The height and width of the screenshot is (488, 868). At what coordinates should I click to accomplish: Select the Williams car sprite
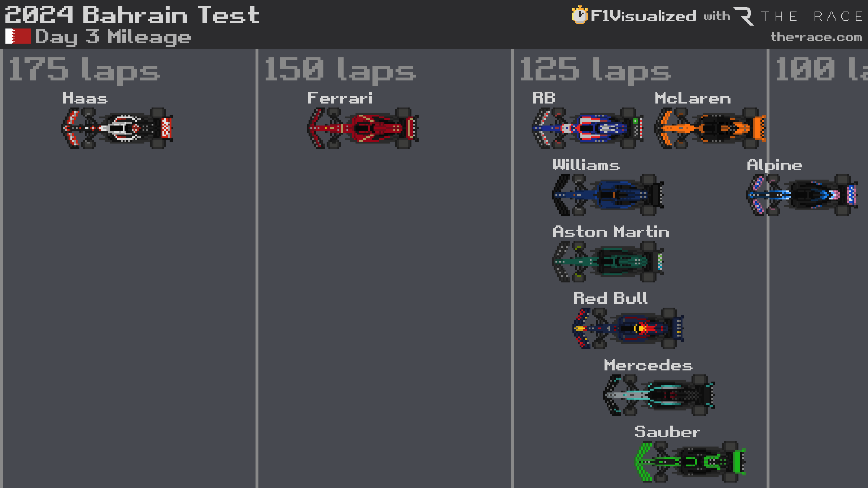point(608,195)
